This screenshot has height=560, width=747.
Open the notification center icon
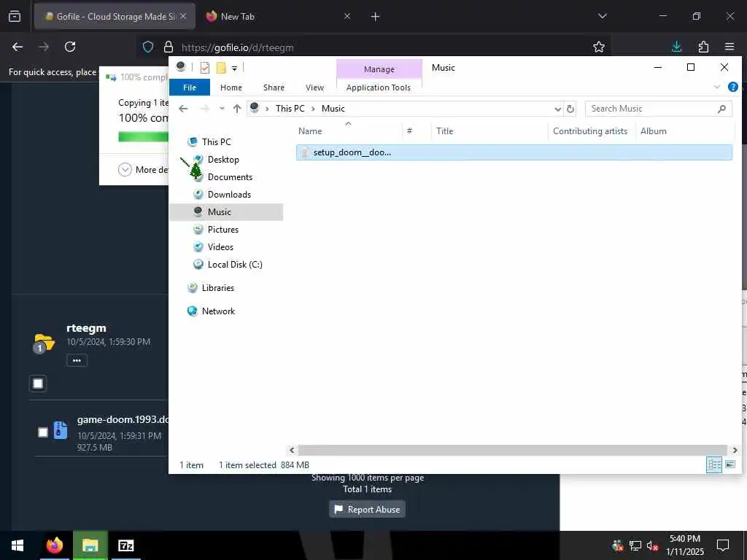click(723, 545)
